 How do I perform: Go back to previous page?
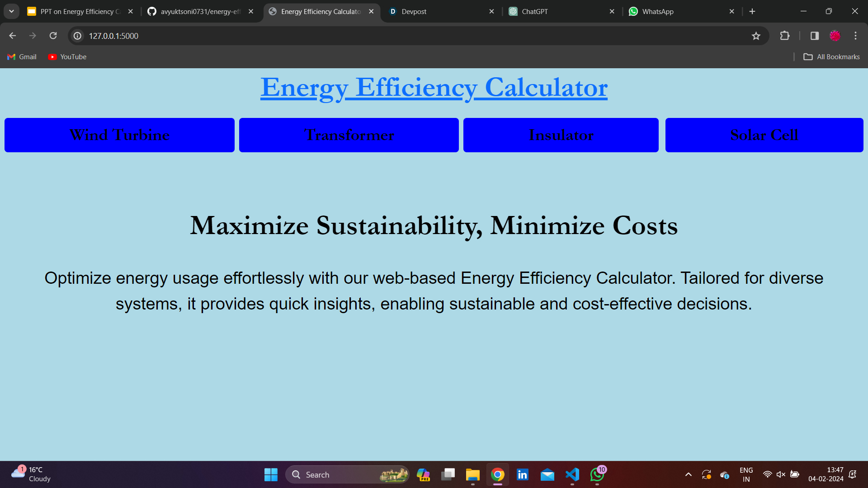click(12, 36)
